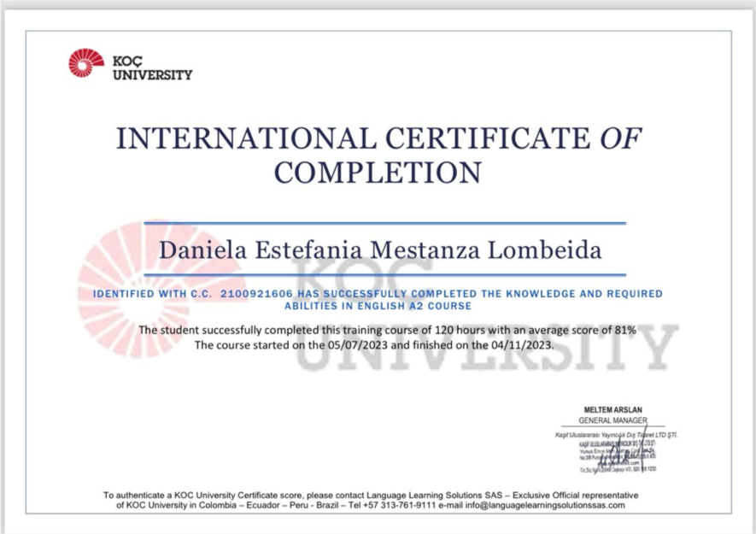Click the MELTEM ARSLAN signatory name
756x534 pixels.
coord(612,410)
